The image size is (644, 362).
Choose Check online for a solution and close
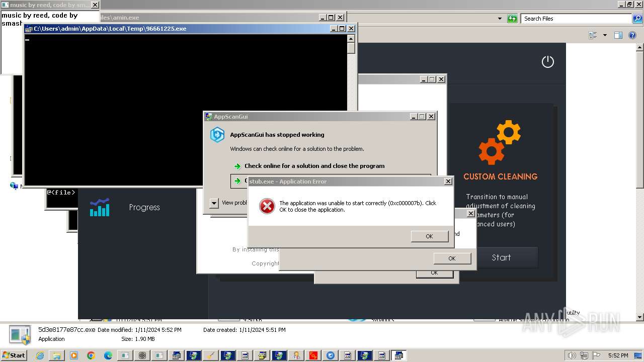314,166
